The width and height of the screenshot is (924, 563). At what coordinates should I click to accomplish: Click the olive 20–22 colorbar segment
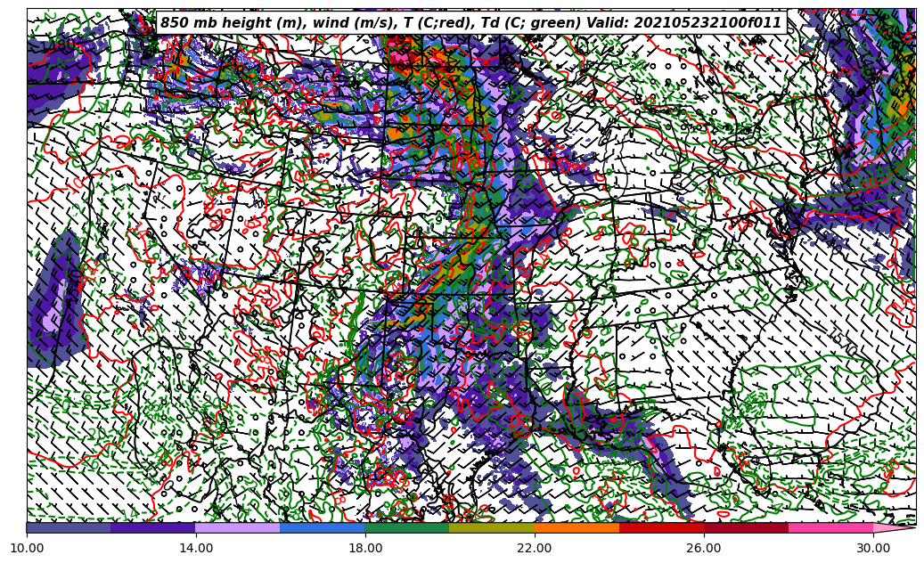pos(492,527)
